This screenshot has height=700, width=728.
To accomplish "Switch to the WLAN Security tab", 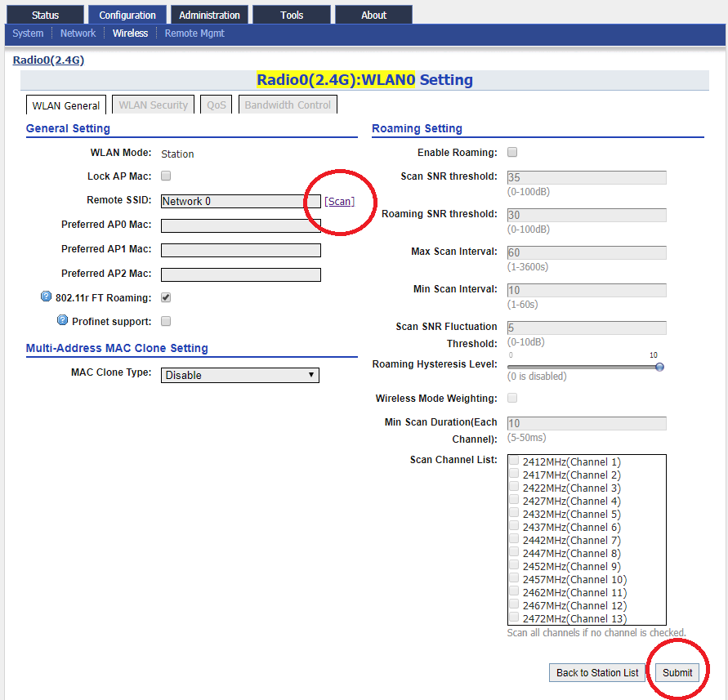I will pyautogui.click(x=154, y=105).
